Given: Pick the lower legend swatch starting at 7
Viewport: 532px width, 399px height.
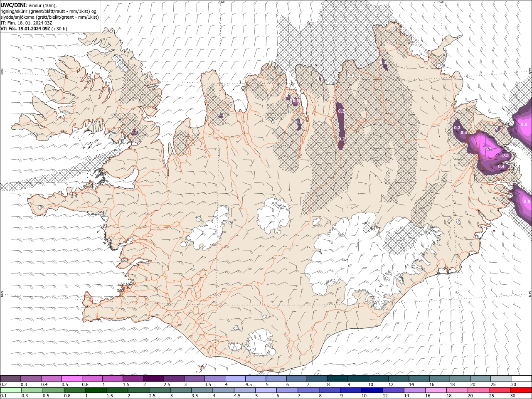Looking at the screenshot, I should coord(308,390).
